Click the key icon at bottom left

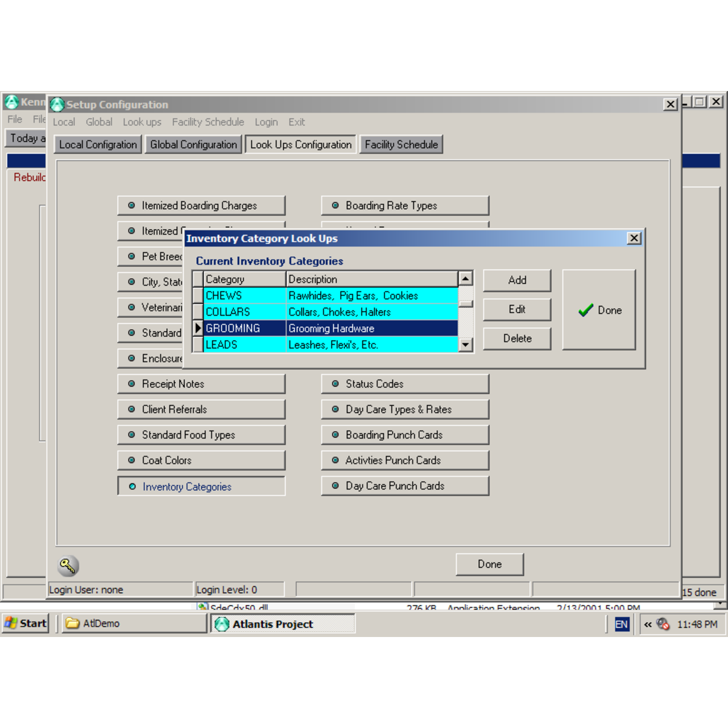[x=68, y=565]
